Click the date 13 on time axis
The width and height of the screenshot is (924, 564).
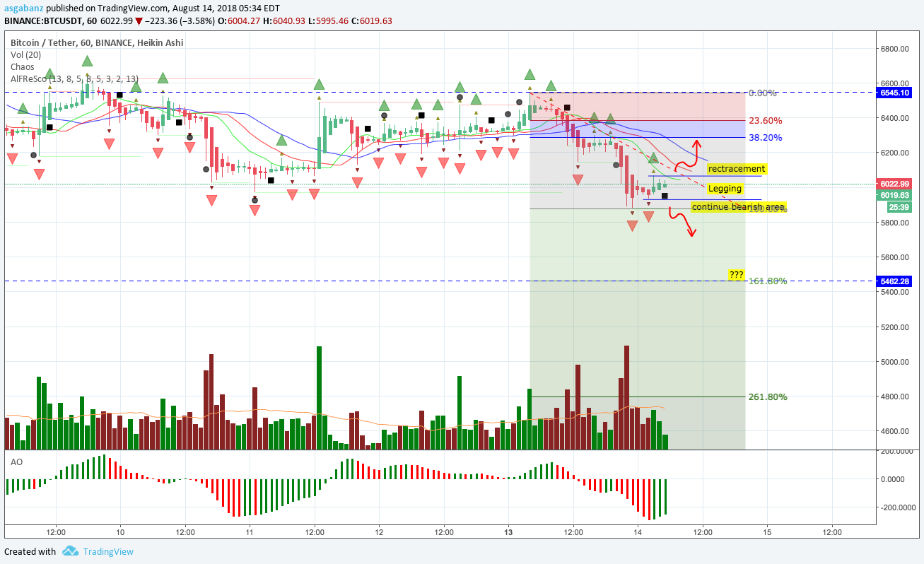coord(508,531)
